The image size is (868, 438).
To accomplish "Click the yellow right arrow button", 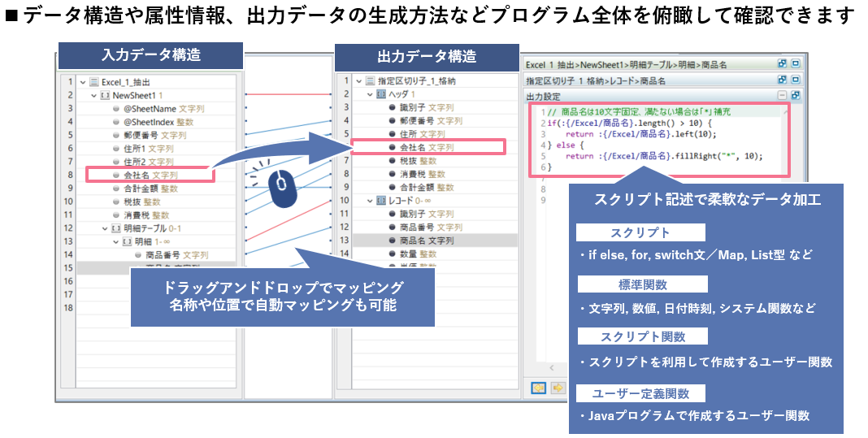I will pos(558,388).
